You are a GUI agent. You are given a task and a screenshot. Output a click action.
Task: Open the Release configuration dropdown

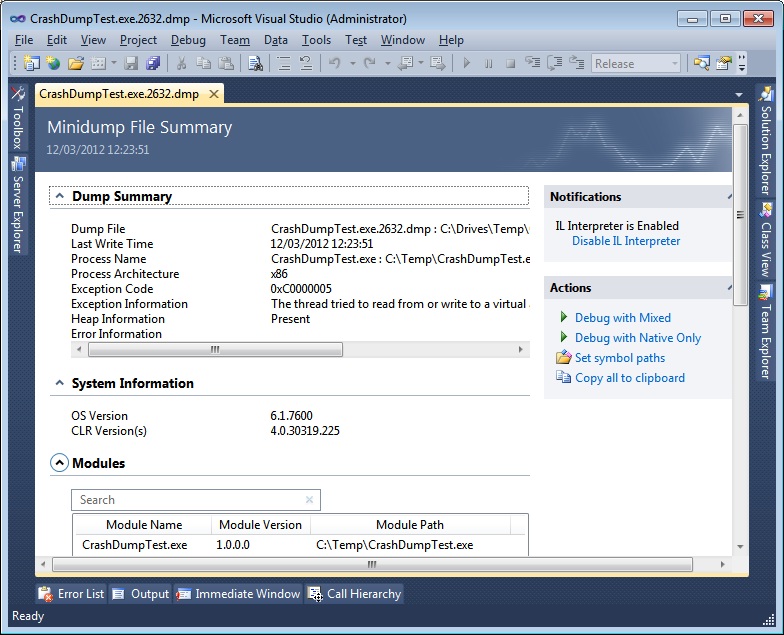tap(636, 64)
